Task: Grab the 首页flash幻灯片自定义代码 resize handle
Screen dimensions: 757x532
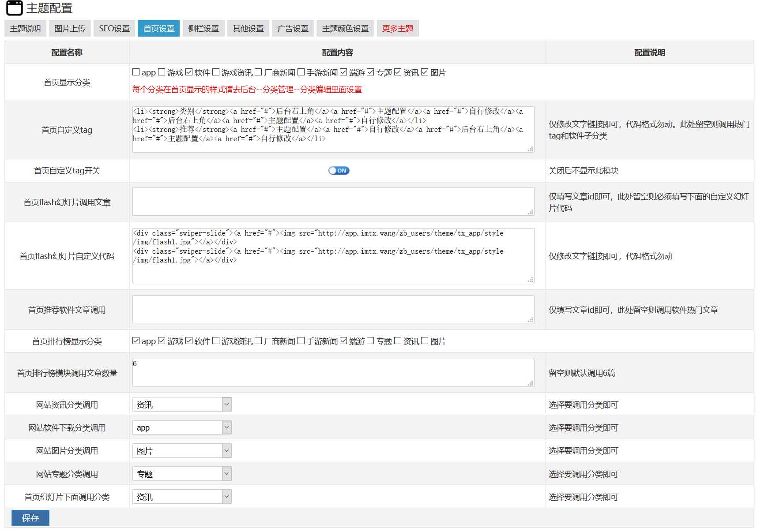Action: (531, 280)
